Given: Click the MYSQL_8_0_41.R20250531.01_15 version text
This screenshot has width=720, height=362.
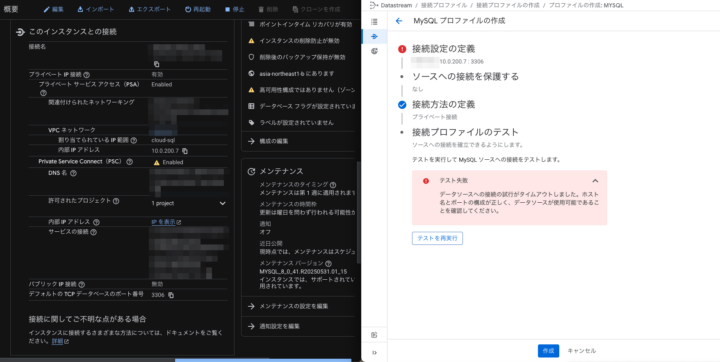Looking at the screenshot, I should (303, 272).
